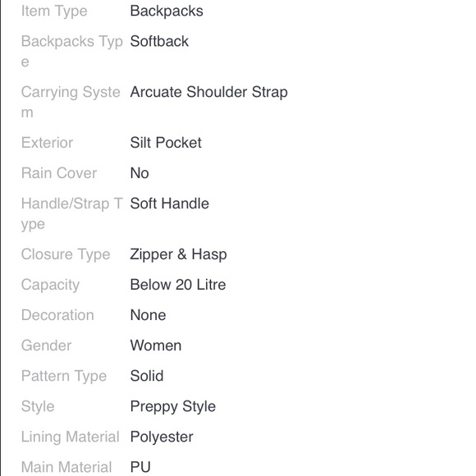The image size is (476, 476).
Task: Select the Zipper & Hasp closure value
Action: pos(179,254)
